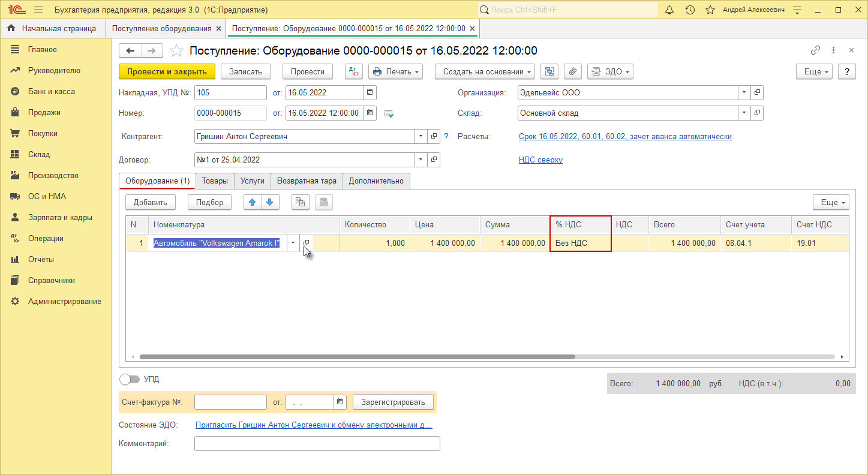This screenshot has height=475, width=868.
Task: Open Склад record in new window
Action: click(757, 113)
